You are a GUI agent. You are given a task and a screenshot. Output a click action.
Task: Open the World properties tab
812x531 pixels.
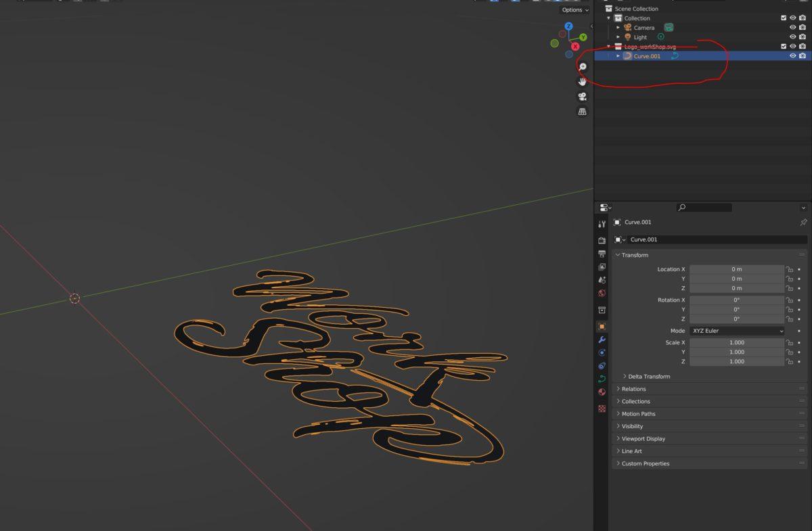coord(602,293)
